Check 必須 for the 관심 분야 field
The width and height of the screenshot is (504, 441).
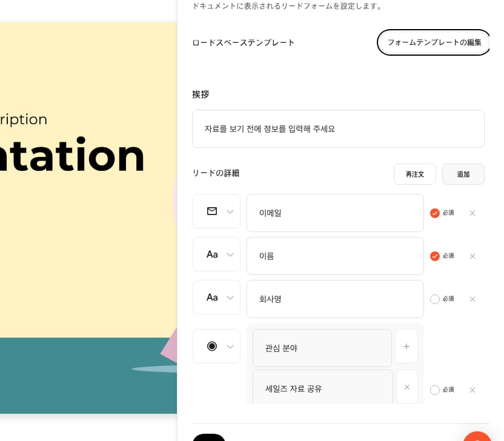(x=434, y=390)
